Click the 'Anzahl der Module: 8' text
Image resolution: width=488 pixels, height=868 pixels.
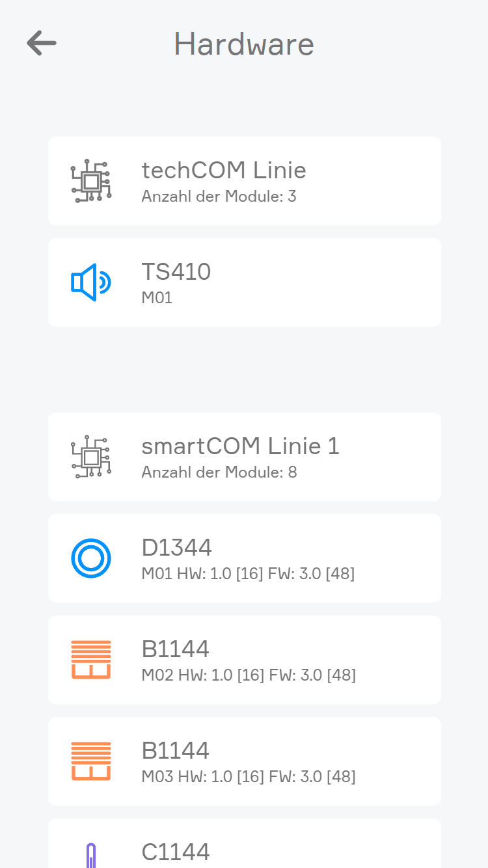click(x=219, y=472)
